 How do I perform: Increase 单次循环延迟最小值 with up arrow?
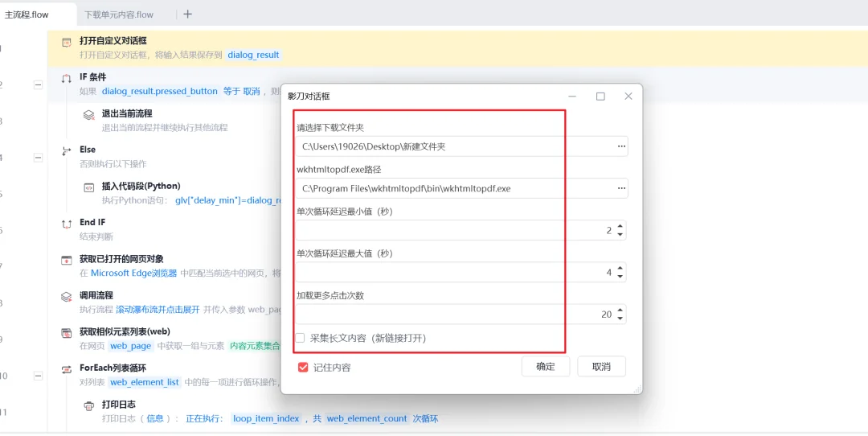620,226
